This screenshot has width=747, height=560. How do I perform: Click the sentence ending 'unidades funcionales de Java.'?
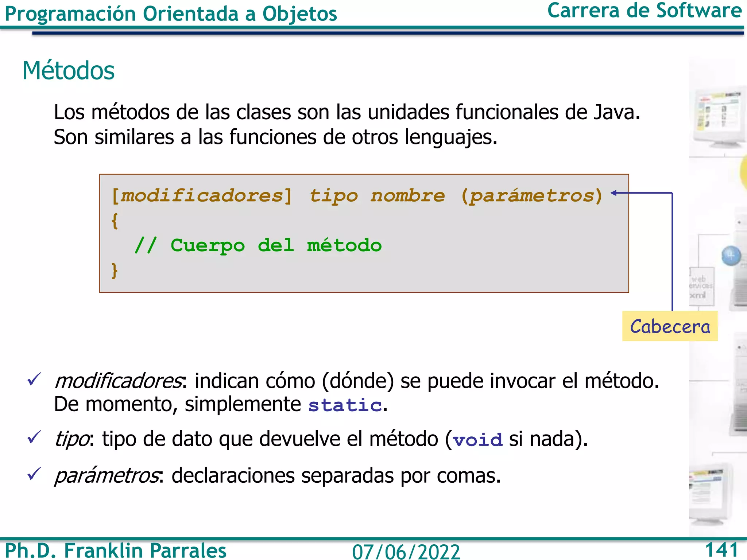click(x=347, y=112)
